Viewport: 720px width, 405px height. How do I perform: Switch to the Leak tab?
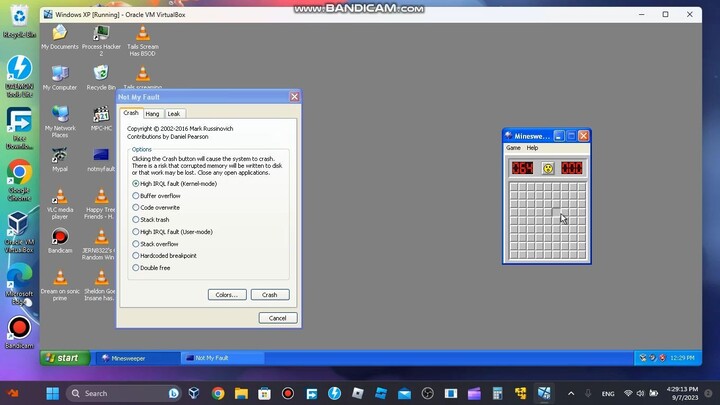pyautogui.click(x=174, y=114)
